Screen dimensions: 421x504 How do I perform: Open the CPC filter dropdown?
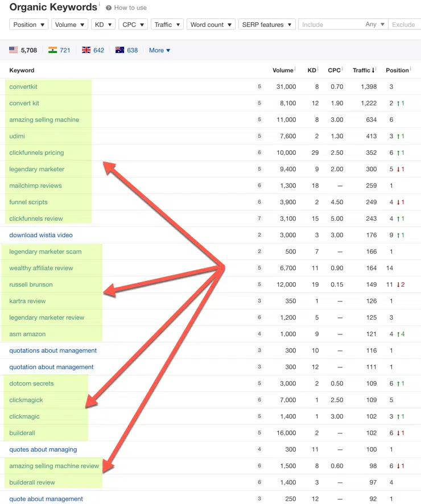click(x=133, y=24)
